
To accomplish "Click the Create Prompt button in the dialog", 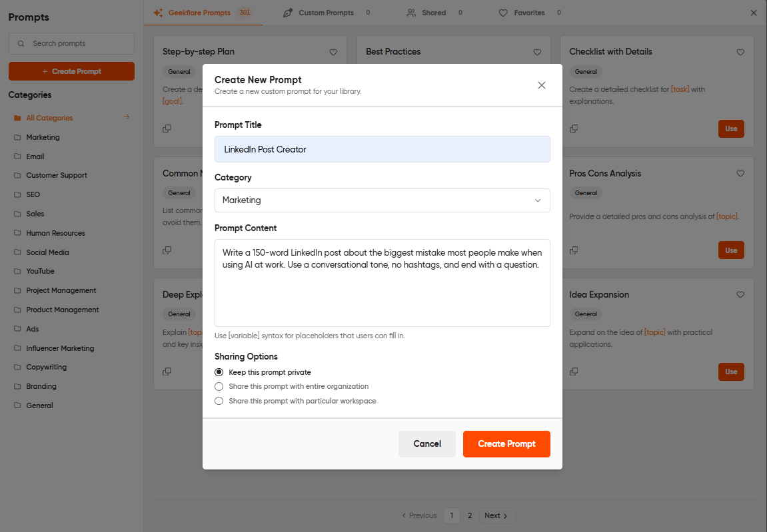I will click(506, 443).
